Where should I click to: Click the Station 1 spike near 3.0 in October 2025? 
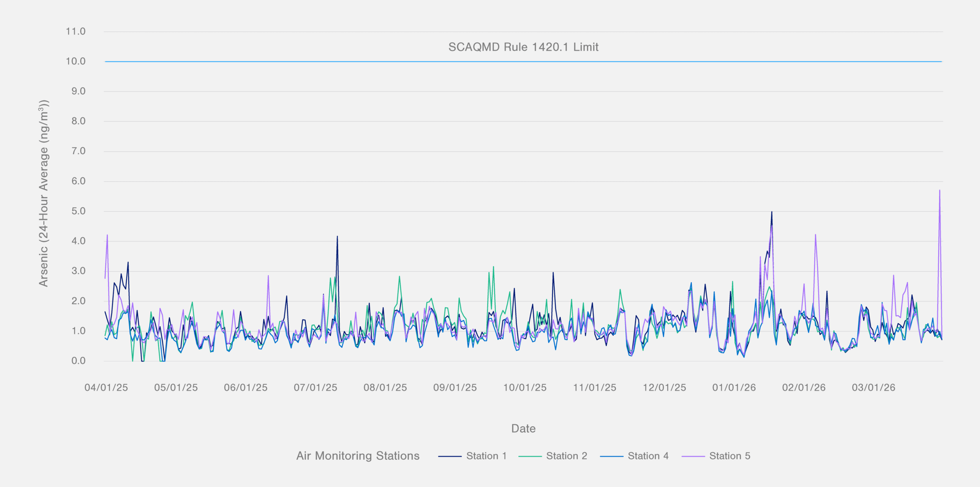tap(553, 273)
